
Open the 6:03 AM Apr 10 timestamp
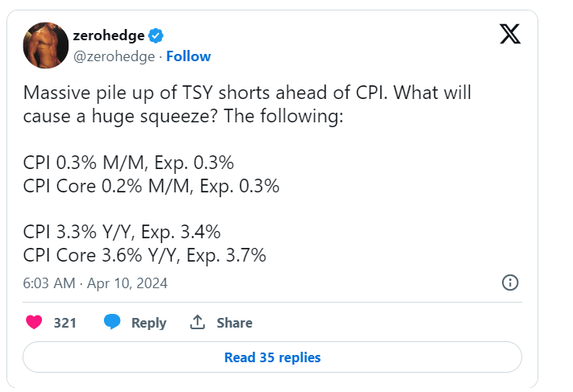point(95,283)
